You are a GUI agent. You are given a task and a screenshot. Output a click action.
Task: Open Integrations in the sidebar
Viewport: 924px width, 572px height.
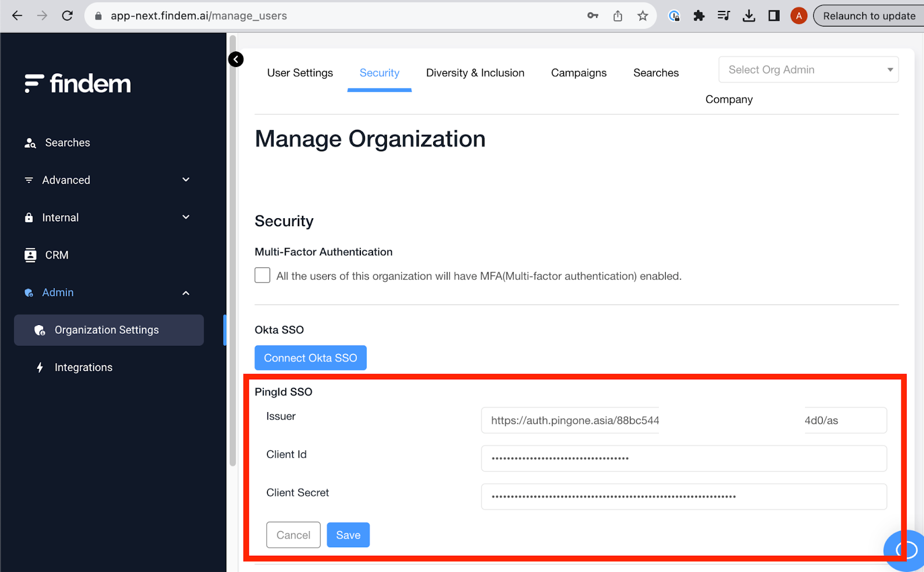pyautogui.click(x=84, y=368)
